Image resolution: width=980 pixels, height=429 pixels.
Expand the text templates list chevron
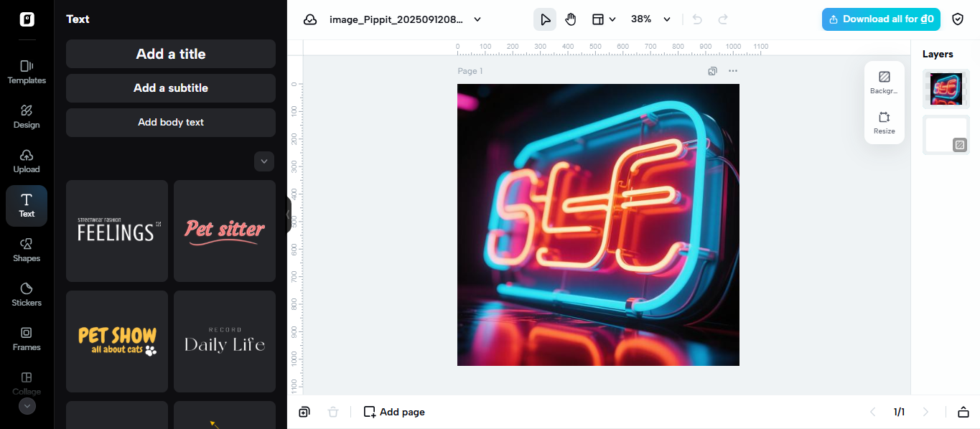(263, 161)
